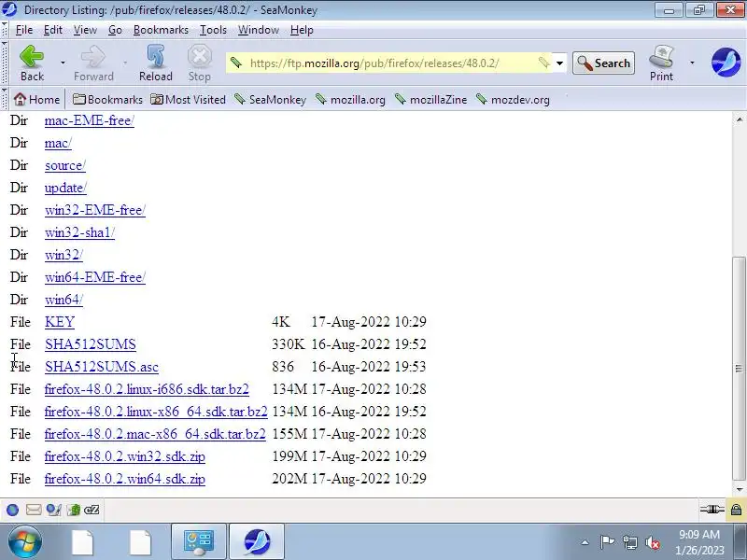The height and width of the screenshot is (560, 747).
Task: Download the SHA512SUMS file link
Action: pos(91,344)
